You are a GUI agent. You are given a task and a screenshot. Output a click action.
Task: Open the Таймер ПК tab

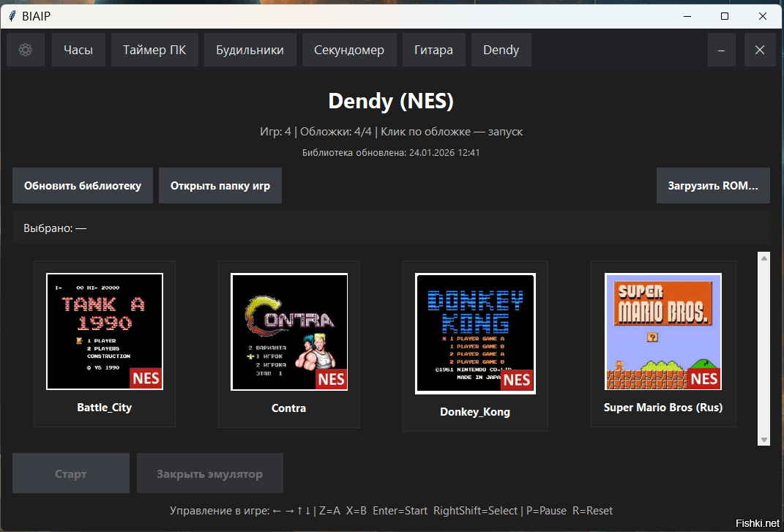(154, 50)
